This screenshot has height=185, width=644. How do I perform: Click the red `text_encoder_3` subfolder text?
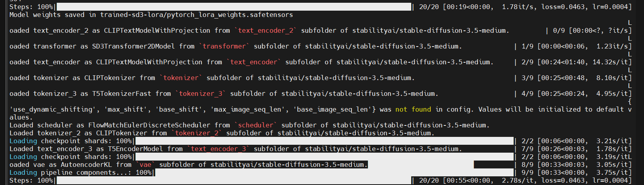click(218, 149)
